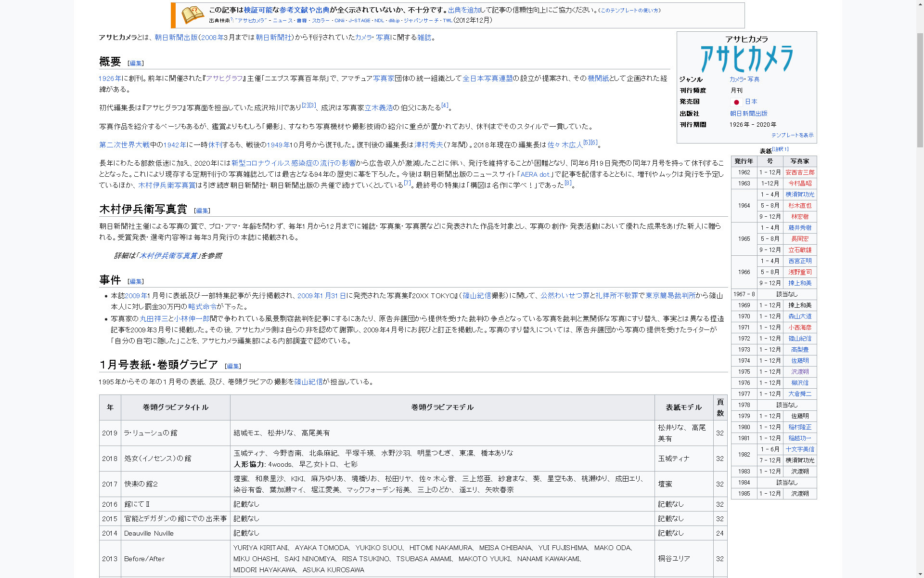Viewport: 924px width, 578px height.
Task: Open 高梨豊 photographer link
Action: (800, 350)
